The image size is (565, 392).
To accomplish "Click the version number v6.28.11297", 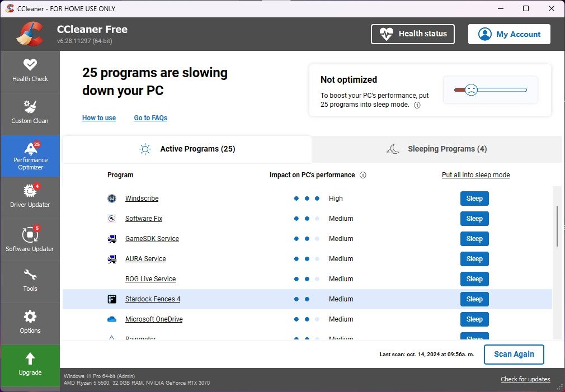I will click(84, 41).
